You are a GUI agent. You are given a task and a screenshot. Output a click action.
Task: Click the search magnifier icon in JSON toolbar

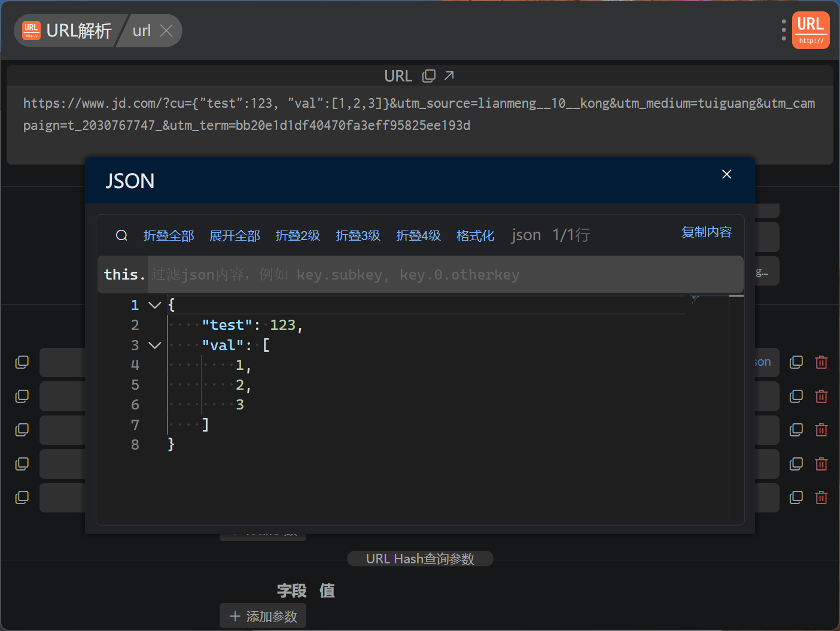click(121, 235)
